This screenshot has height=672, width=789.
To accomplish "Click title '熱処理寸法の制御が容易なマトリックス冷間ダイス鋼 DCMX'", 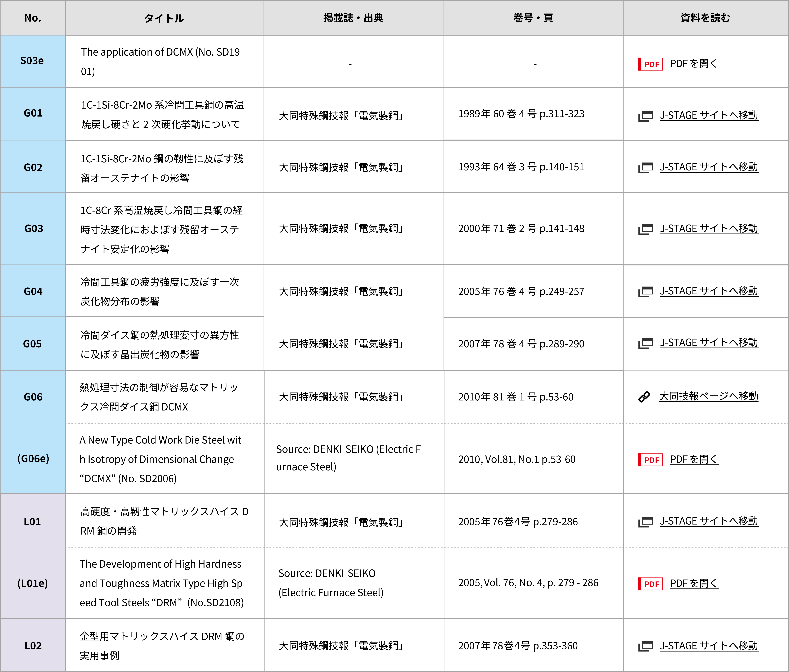I will (159, 397).
